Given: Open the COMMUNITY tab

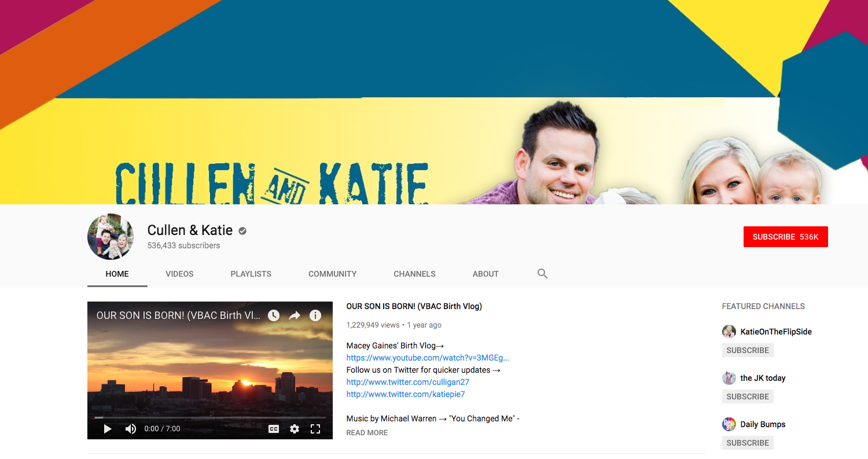Looking at the screenshot, I should (332, 274).
